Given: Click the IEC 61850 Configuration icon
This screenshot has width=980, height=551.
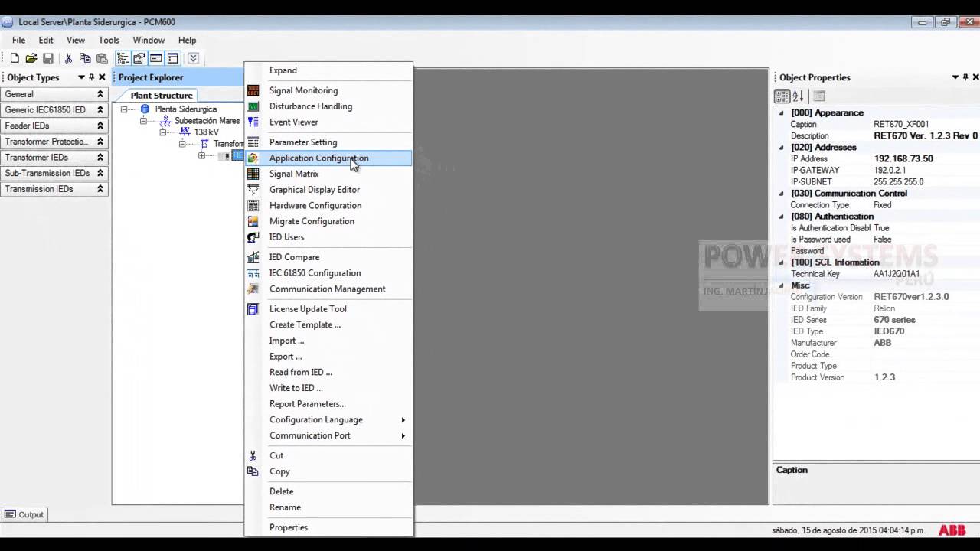Looking at the screenshot, I should pos(253,273).
